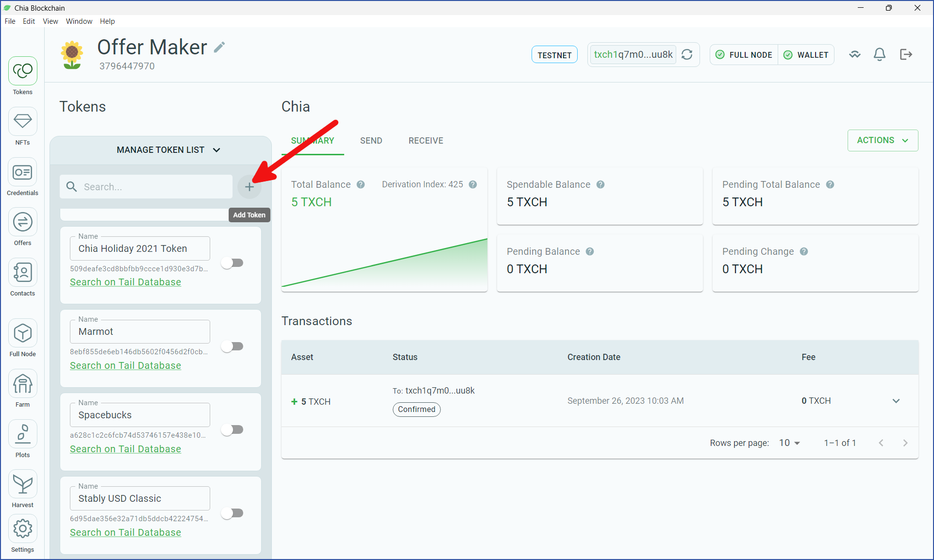Switch to the Send tab
Viewport: 934px width, 560px height.
pyautogui.click(x=371, y=141)
